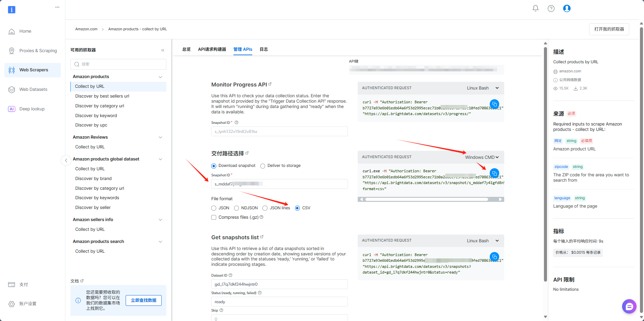Click the Deep lookup AI icon
This screenshot has width=644, height=321.
click(12, 109)
